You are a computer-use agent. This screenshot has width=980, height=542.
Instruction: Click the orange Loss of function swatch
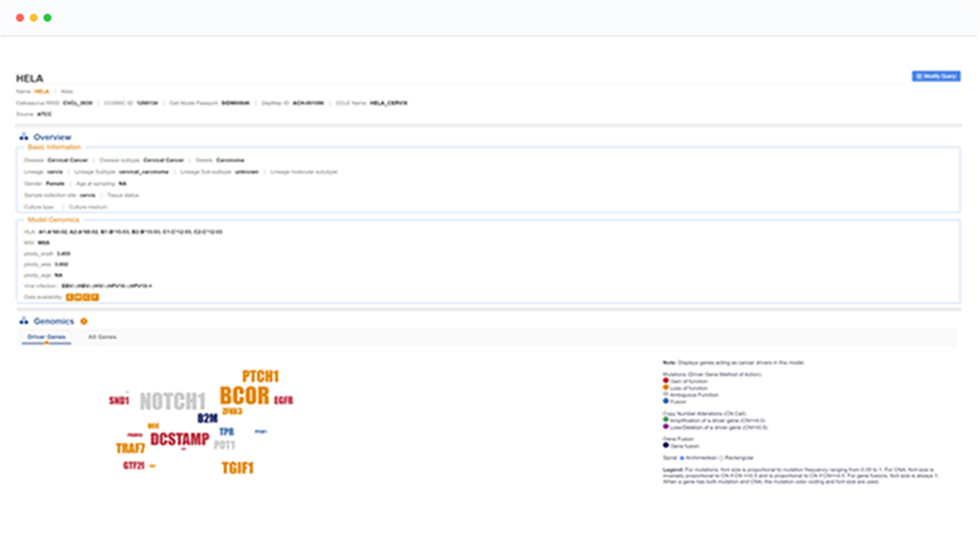click(666, 387)
